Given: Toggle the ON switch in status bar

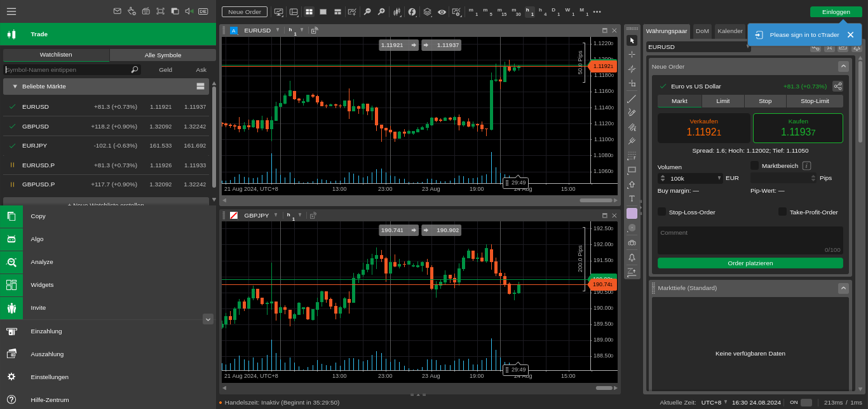Looking at the screenshot, I should coord(806,402).
